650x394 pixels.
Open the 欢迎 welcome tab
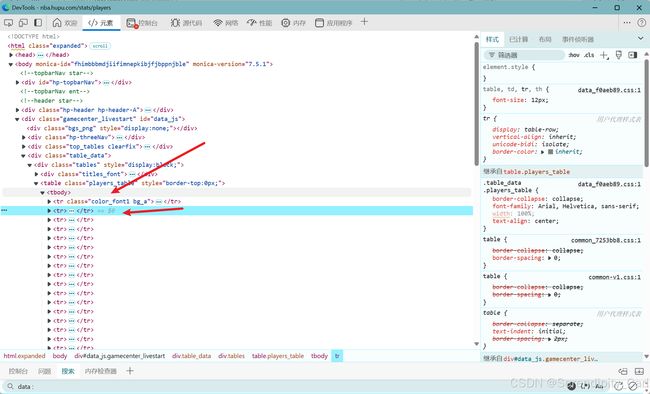(65, 23)
